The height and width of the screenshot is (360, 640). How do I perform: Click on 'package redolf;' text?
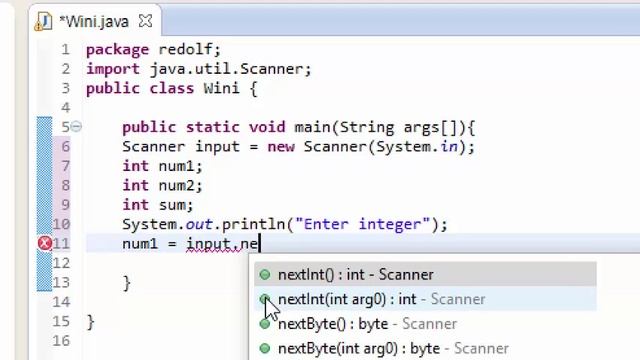tap(153, 49)
